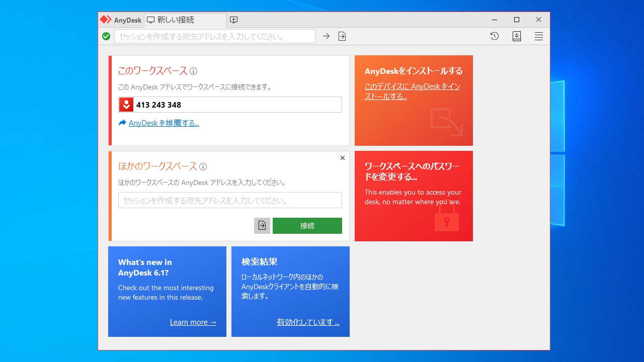
Task: Select the AnyDesk address 413 243 348
Action: click(158, 105)
